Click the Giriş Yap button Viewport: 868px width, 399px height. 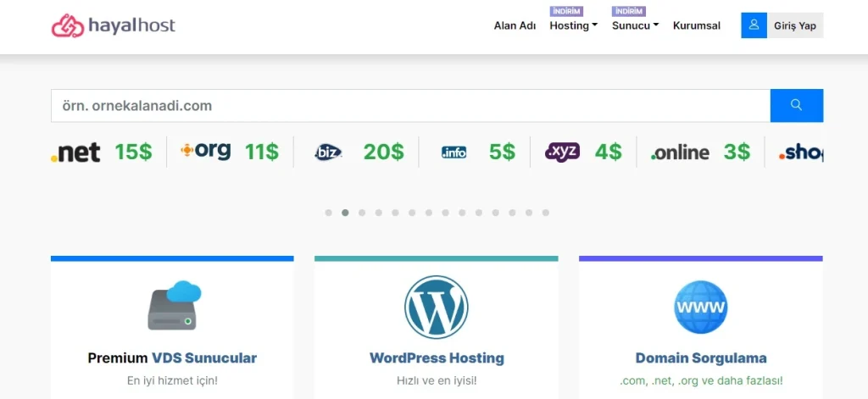(x=795, y=25)
